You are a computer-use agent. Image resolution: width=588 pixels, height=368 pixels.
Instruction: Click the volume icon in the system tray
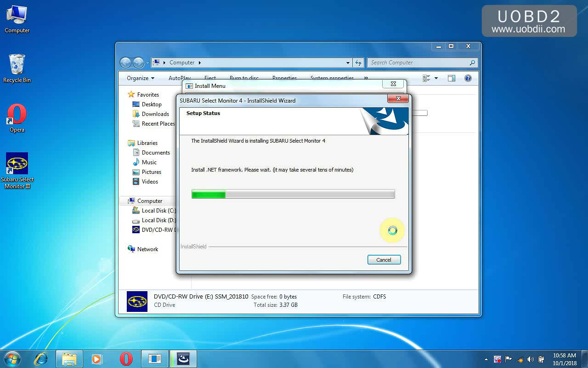pos(531,359)
